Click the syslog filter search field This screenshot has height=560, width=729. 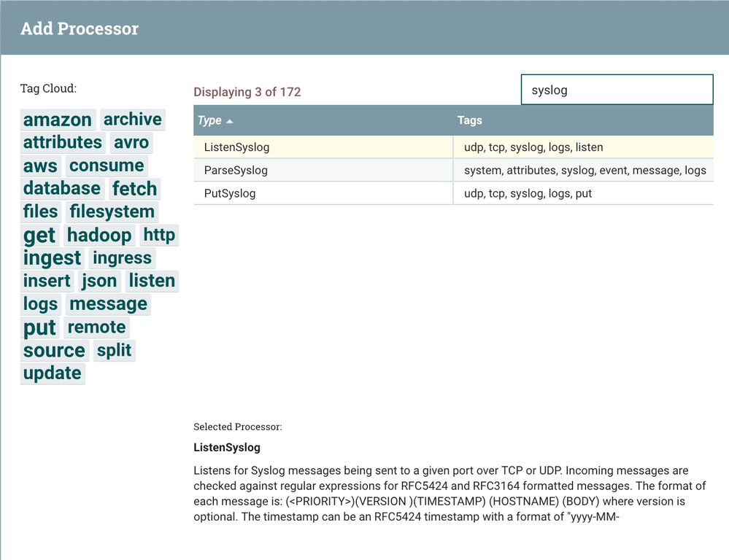[617, 90]
